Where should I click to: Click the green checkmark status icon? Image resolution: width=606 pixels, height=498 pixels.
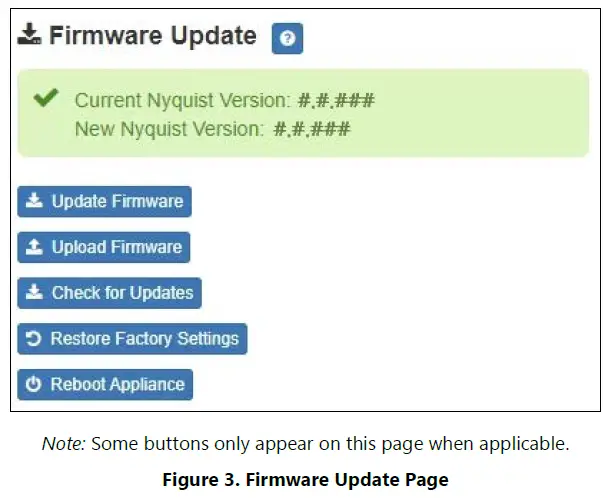(44, 98)
